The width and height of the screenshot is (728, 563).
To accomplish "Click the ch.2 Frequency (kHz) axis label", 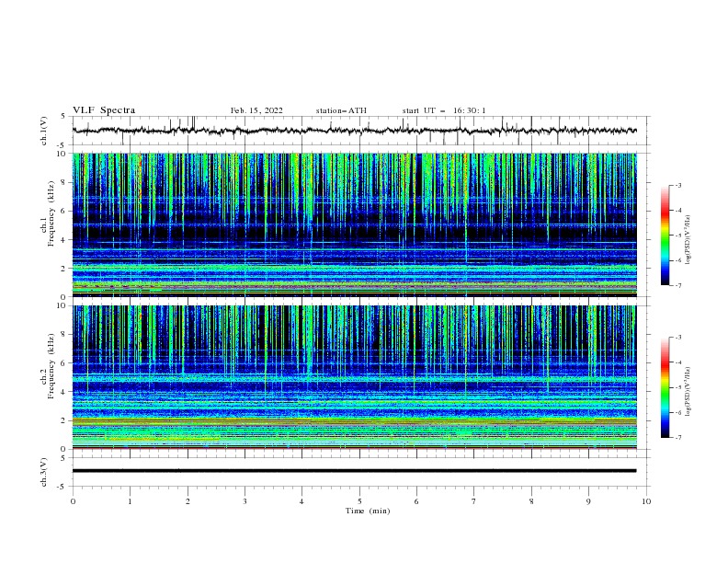I will tap(47, 379).
